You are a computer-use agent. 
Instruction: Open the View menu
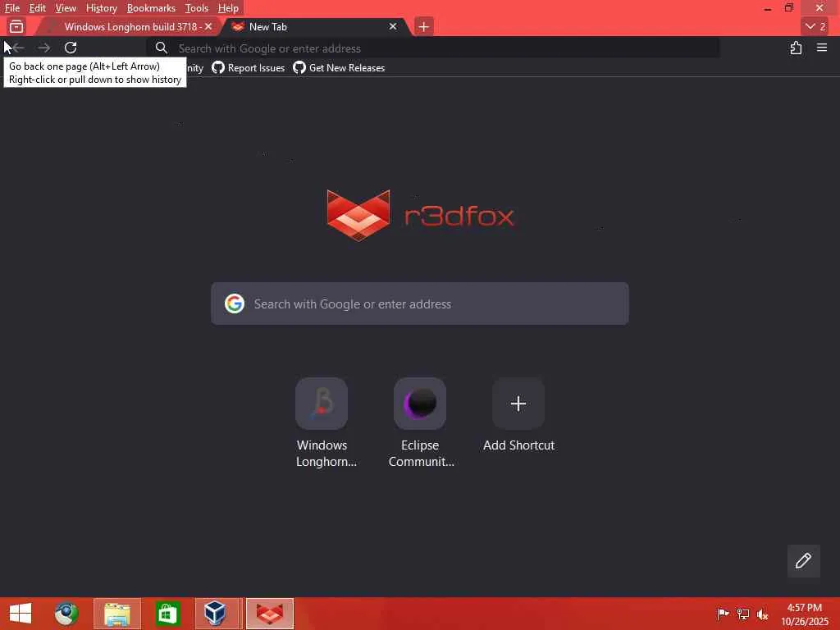pyautogui.click(x=66, y=8)
